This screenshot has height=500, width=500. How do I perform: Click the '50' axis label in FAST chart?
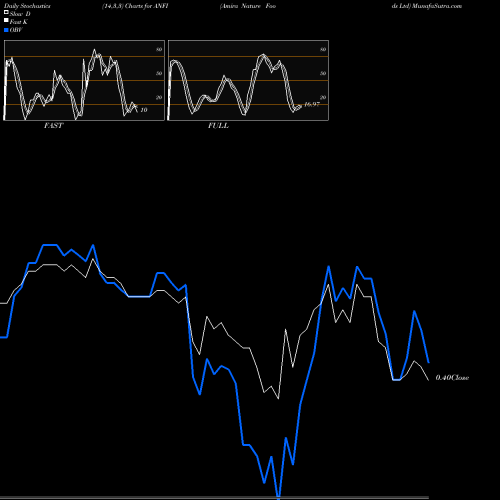pos(159,73)
